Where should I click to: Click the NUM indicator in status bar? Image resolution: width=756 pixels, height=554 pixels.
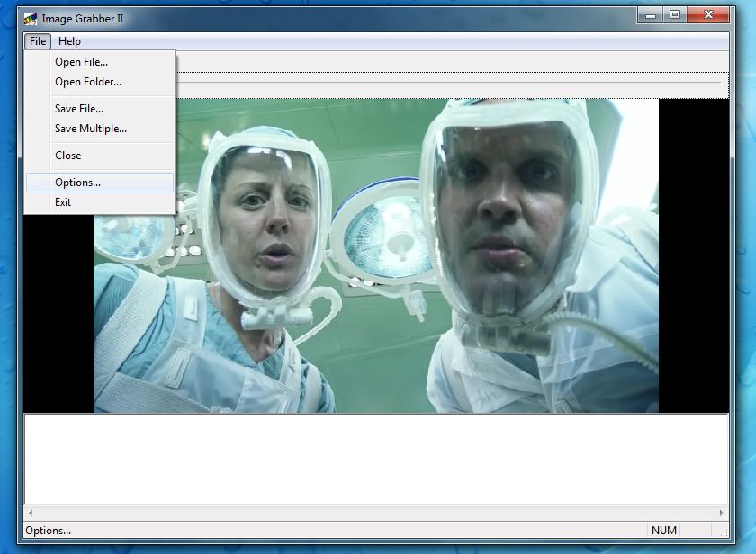tap(664, 531)
